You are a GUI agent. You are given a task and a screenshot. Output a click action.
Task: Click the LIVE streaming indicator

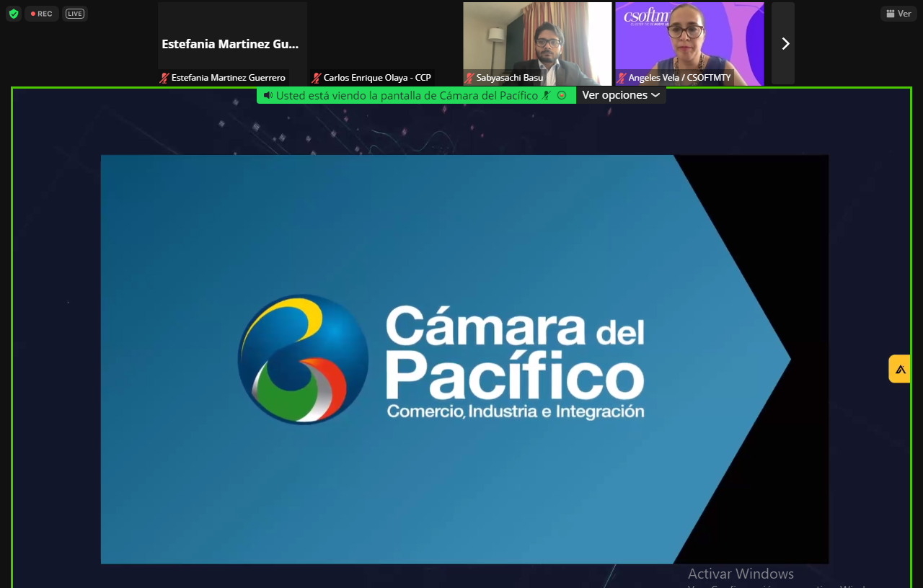[x=74, y=14]
